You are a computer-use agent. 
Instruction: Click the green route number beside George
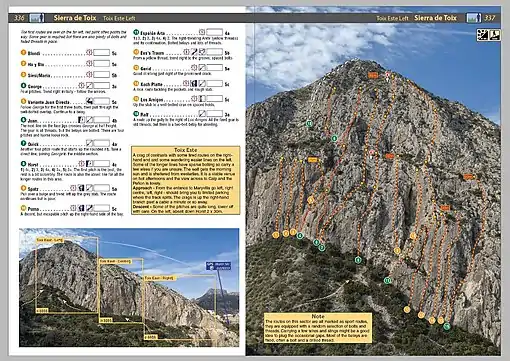pyautogui.click(x=23, y=85)
